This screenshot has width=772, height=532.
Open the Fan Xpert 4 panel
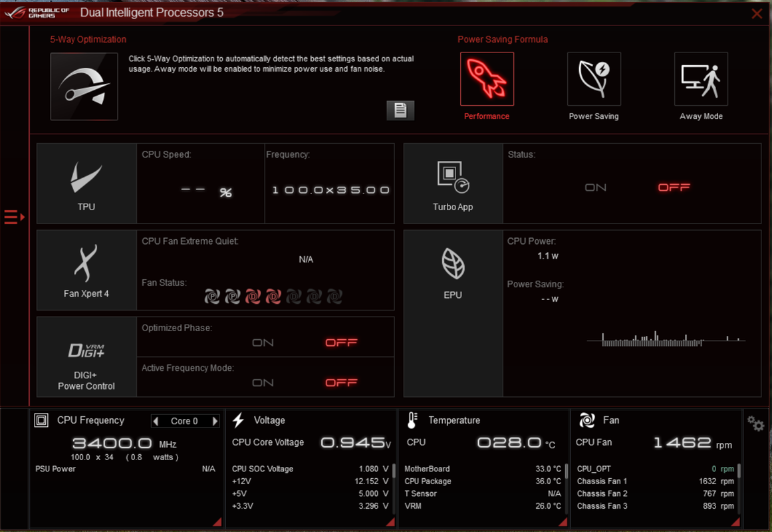[86, 271]
